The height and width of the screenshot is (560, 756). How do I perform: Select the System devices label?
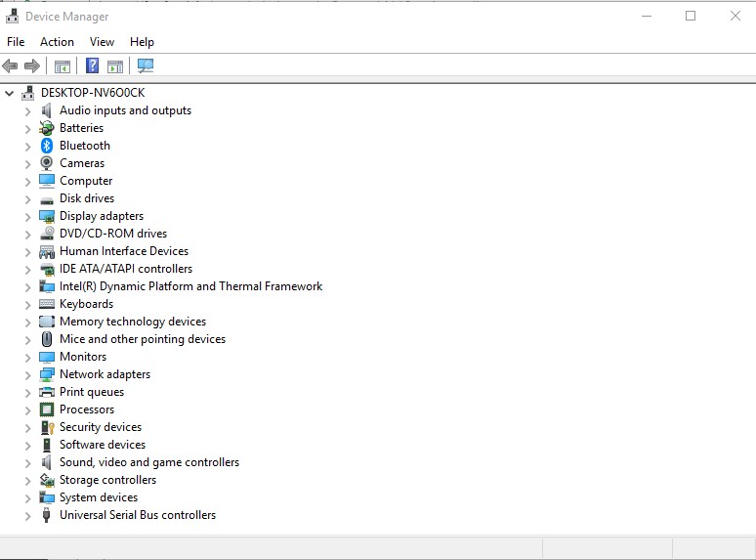pos(99,497)
